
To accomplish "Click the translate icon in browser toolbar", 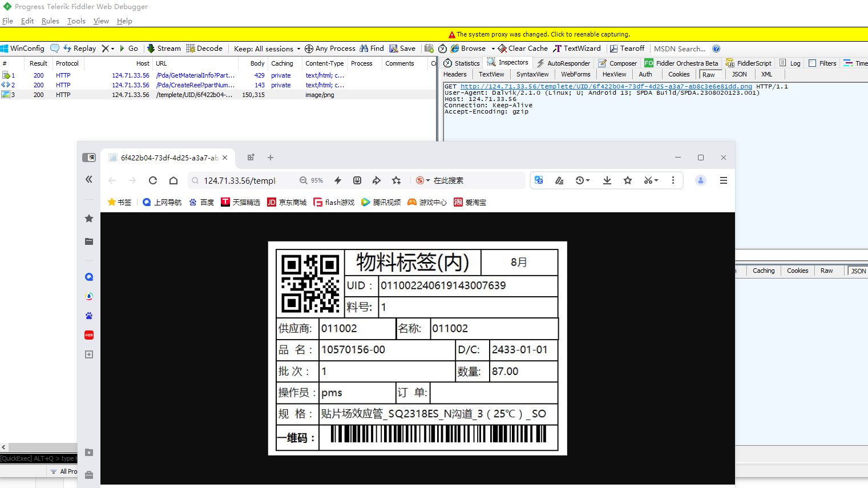I will 539,180.
